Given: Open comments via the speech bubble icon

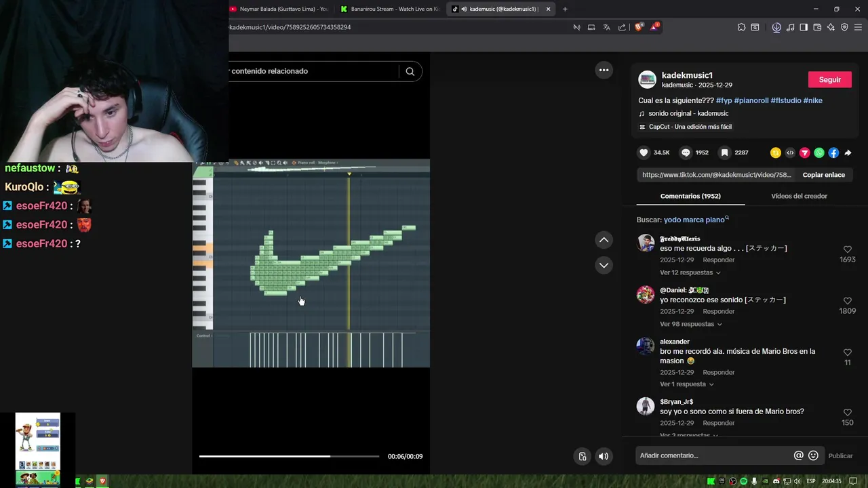Looking at the screenshot, I should click(x=686, y=152).
